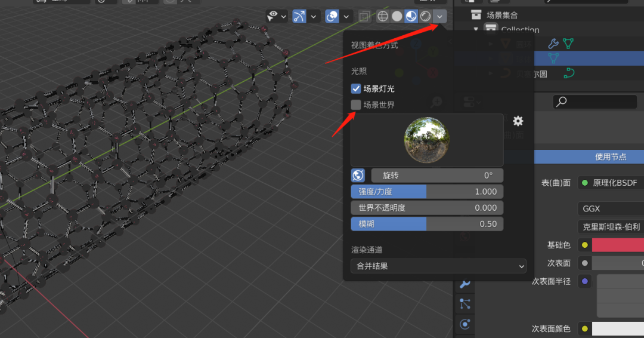Click the yellow socket dot beside 基础色
Image resolution: width=644 pixels, height=338 pixels.
point(585,245)
